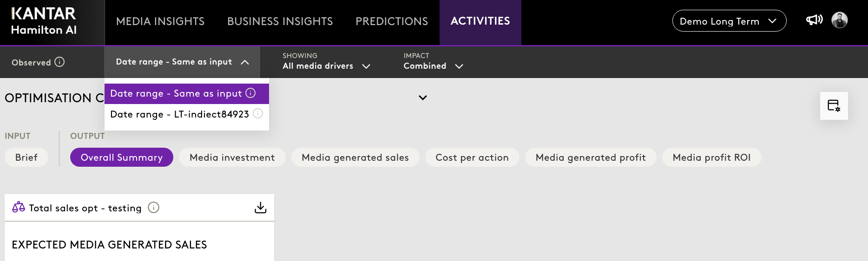This screenshot has height=261, width=868.
Task: Open Demo Long Term selector
Action: click(x=729, y=21)
